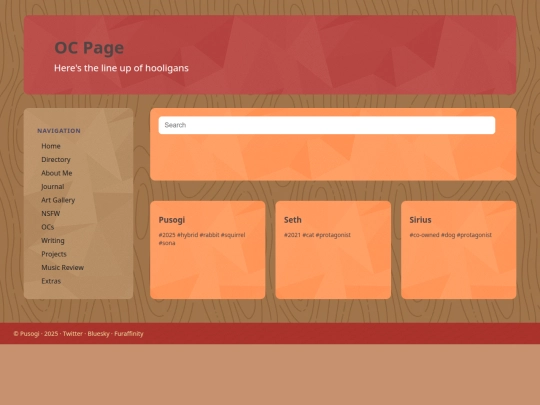Go to Projects in the sidebar
Viewport: 540px width, 405px height.
[54, 254]
